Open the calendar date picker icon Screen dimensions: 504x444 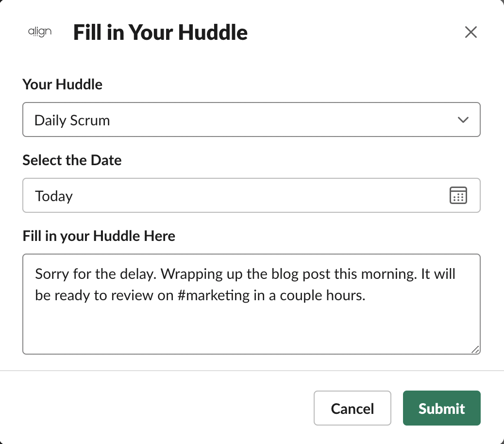pyautogui.click(x=458, y=195)
